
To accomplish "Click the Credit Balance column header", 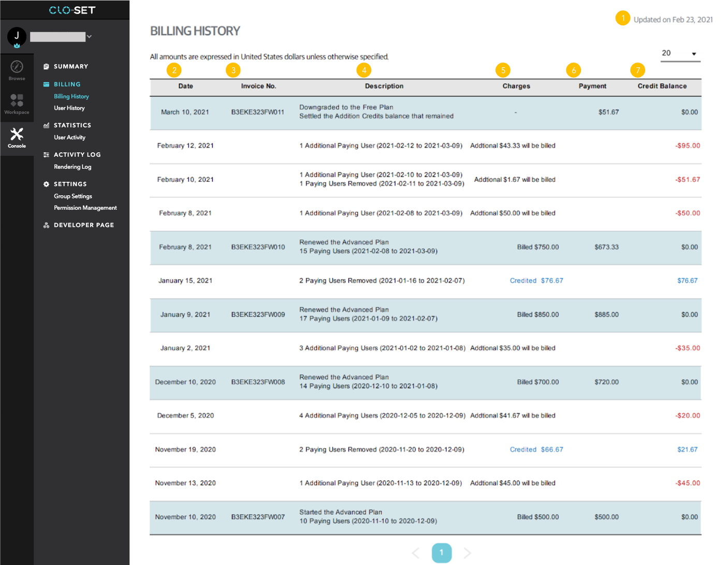I will pyautogui.click(x=662, y=86).
